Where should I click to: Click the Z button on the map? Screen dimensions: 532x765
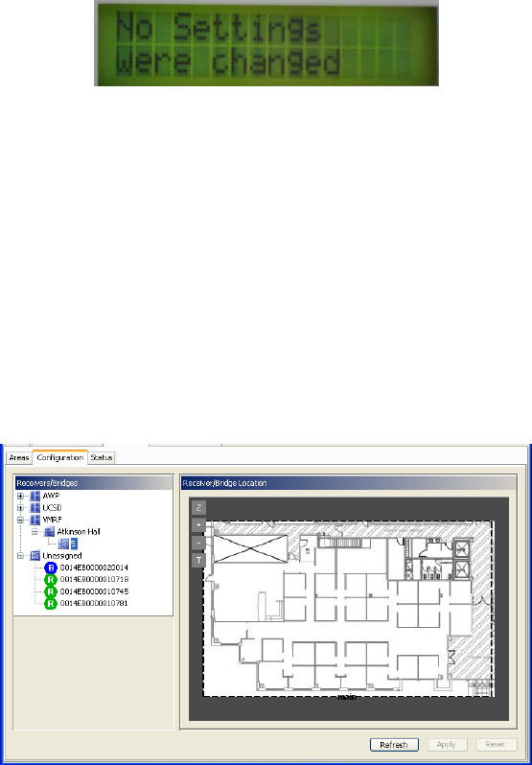tap(198, 507)
